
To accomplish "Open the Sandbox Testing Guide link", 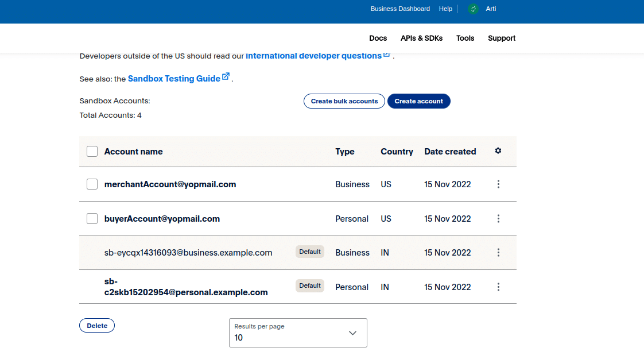I will (x=174, y=79).
